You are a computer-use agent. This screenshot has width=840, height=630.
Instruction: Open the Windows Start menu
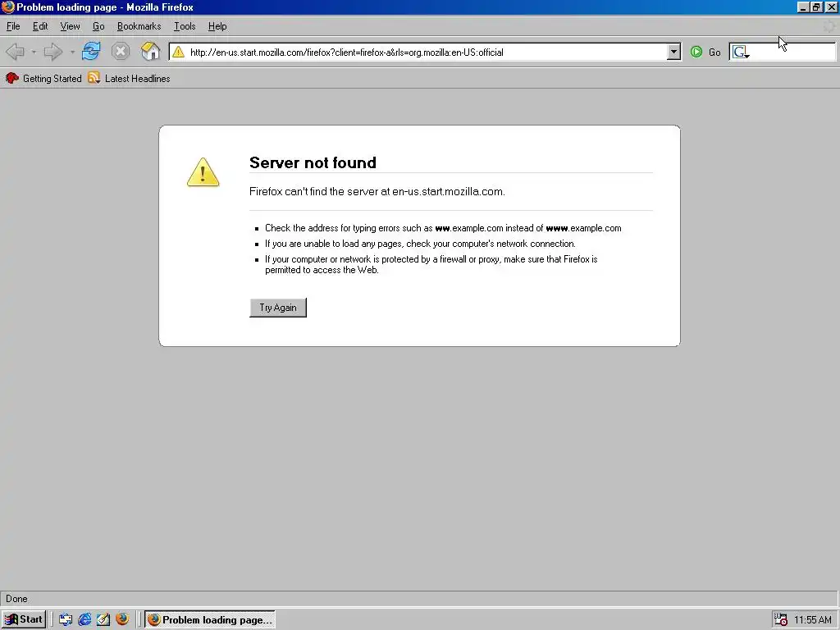coord(24,619)
